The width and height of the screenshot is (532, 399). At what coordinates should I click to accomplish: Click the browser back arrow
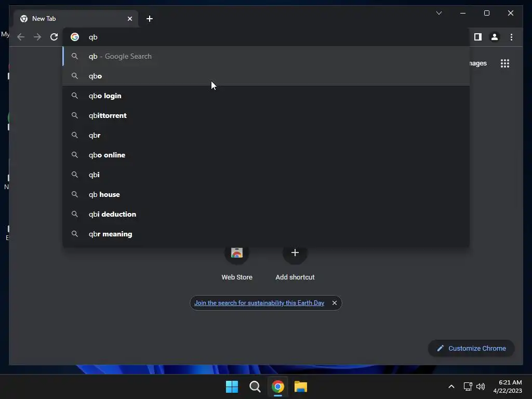click(21, 37)
